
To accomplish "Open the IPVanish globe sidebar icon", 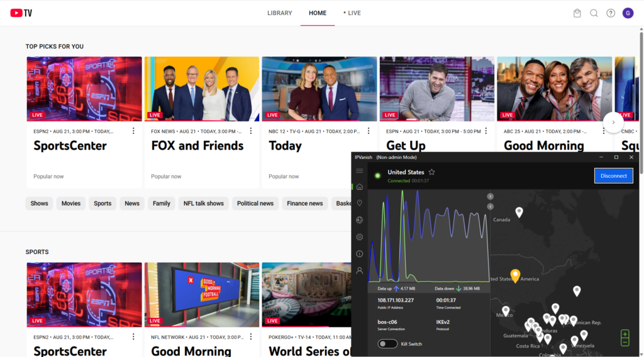I will pos(359,220).
